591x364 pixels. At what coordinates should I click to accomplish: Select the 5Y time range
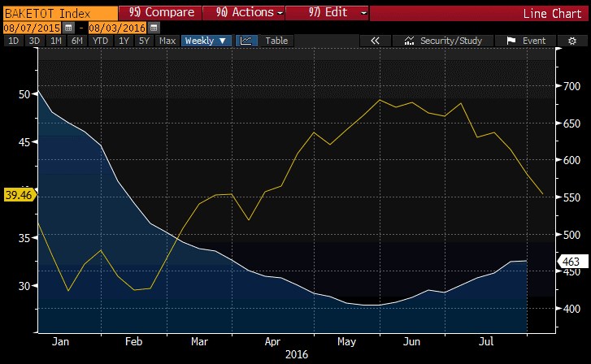click(x=144, y=41)
